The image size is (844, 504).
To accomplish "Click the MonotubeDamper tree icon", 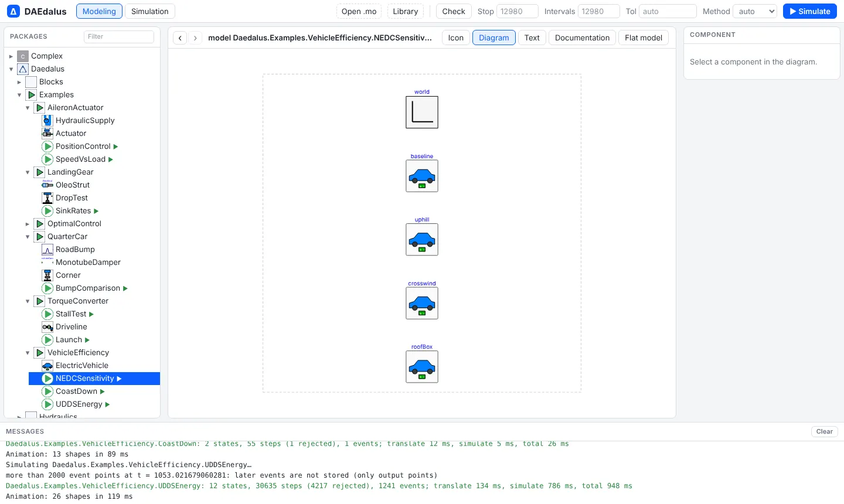I will click(x=47, y=262).
